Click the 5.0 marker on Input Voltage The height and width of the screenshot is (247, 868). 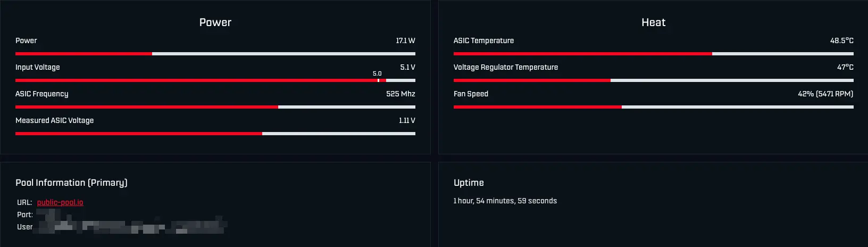(377, 74)
